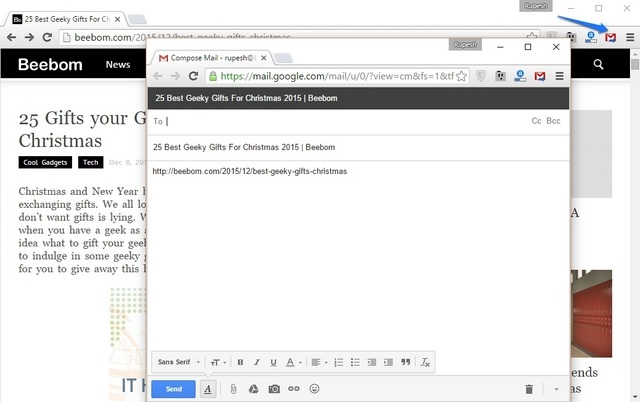640x402 pixels.
Task: Insert an emoticon
Action: pyautogui.click(x=314, y=389)
